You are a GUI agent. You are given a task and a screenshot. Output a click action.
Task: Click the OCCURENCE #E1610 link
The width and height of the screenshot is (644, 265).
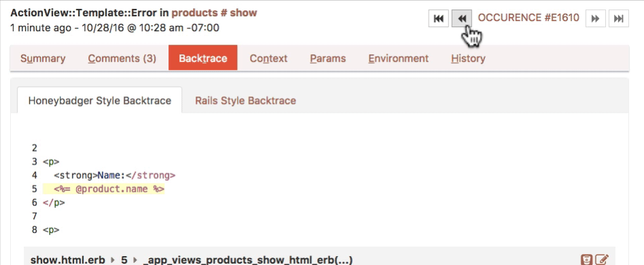coord(529,18)
